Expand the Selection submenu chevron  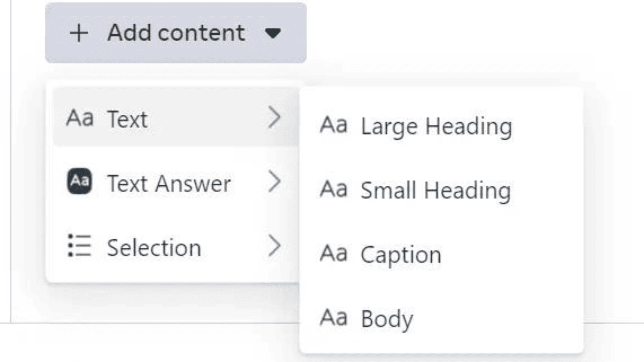click(x=274, y=246)
